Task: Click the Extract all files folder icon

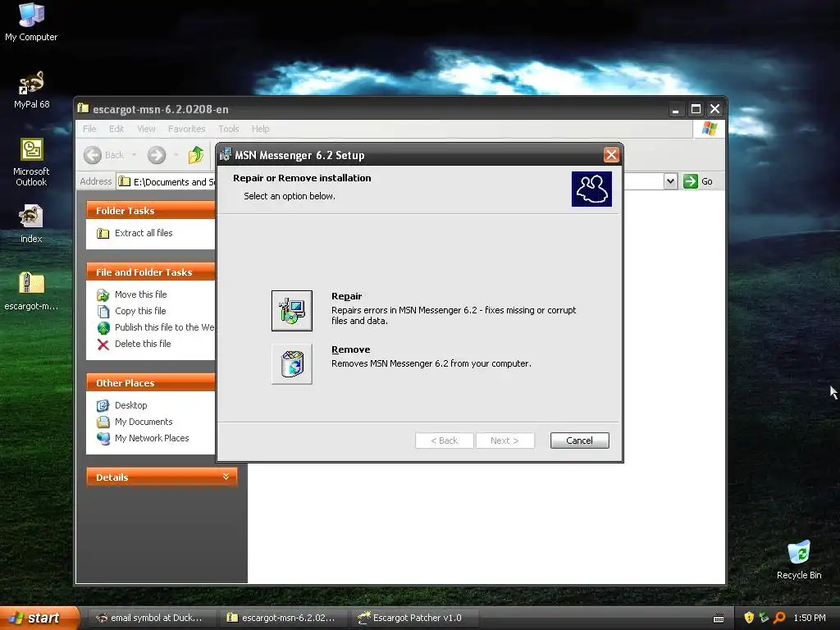Action: coord(103,233)
